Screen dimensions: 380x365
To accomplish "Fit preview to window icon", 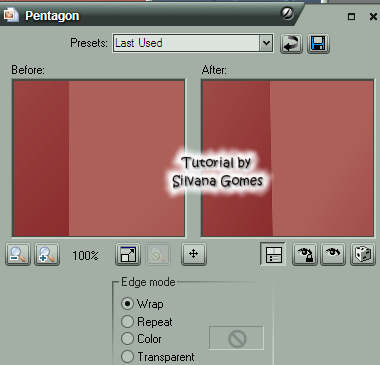I will tap(128, 255).
